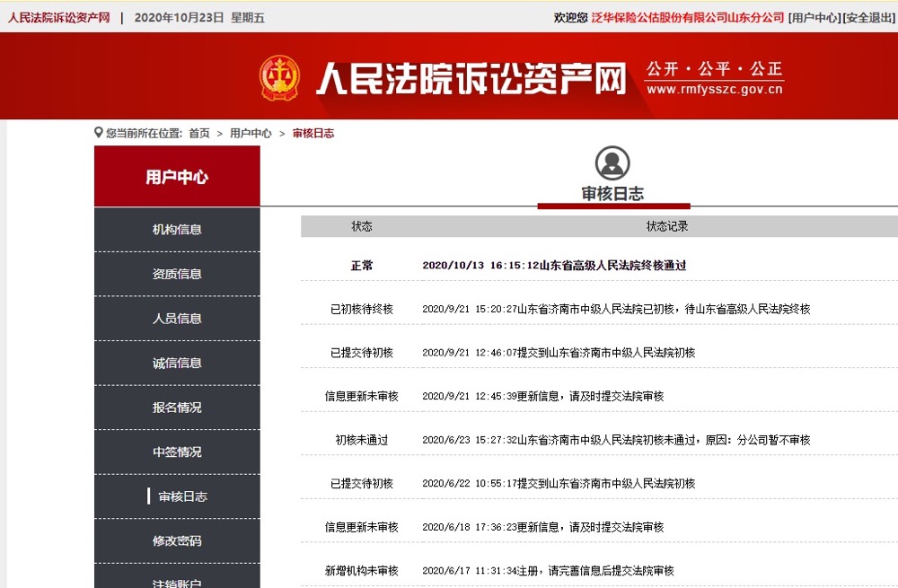
Task: Click the location pin icon in breadcrumb
Action: click(x=99, y=133)
